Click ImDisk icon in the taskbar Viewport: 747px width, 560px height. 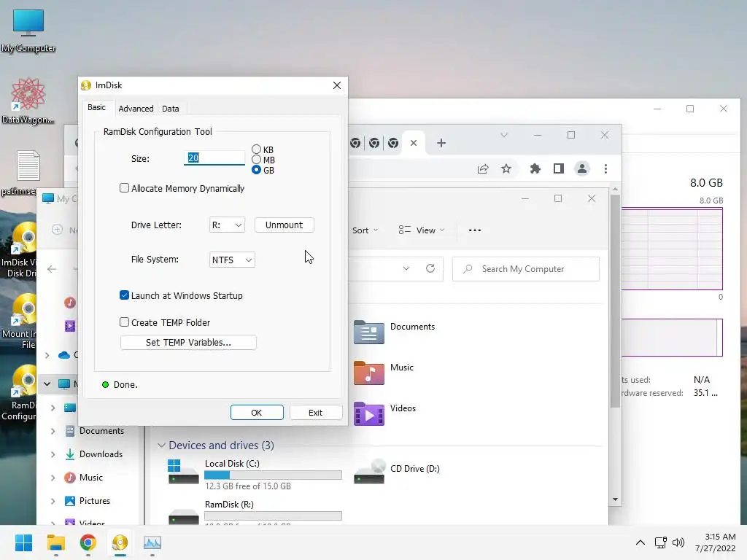click(120, 542)
